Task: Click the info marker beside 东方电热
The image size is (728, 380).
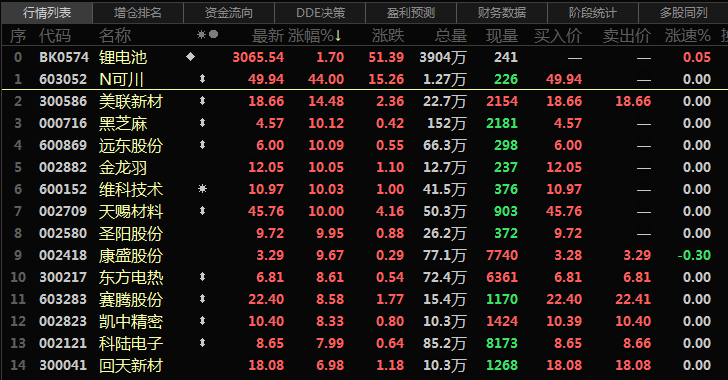Action: (x=202, y=277)
